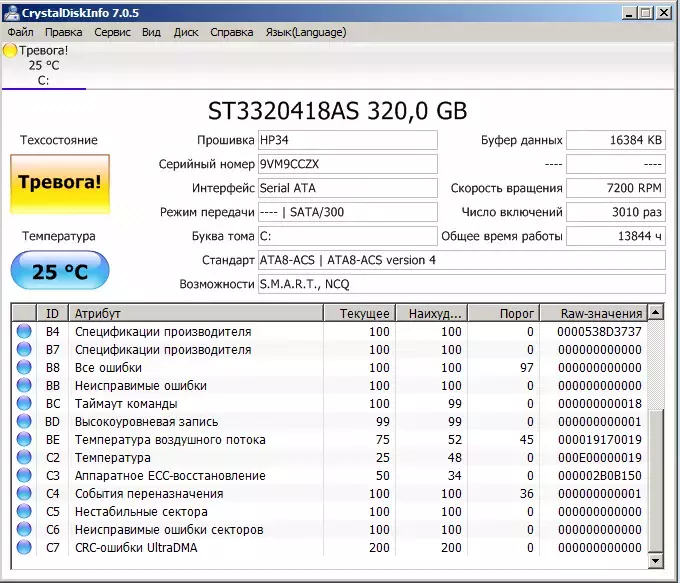Select the attribute Температура воздушного потока
Viewport: 680px width, 583px height.
click(170, 439)
